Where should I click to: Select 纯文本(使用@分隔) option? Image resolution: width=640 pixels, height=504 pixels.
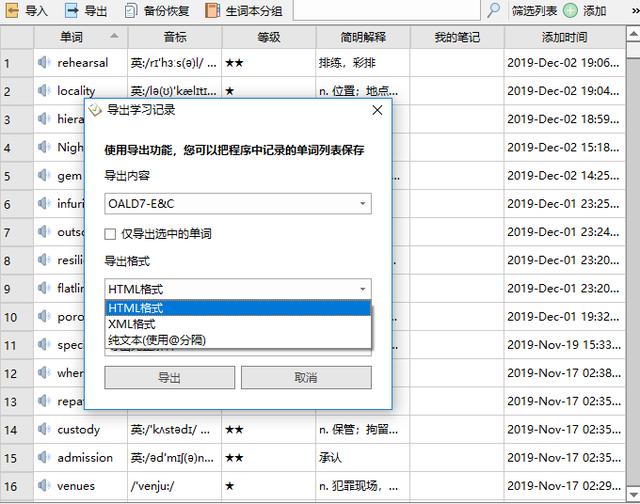238,340
